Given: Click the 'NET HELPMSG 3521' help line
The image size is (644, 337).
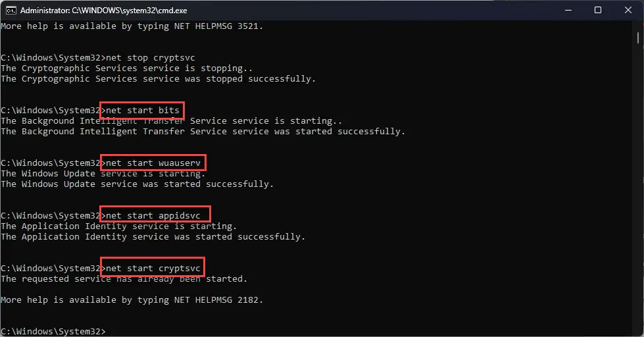Looking at the screenshot, I should (x=132, y=26).
